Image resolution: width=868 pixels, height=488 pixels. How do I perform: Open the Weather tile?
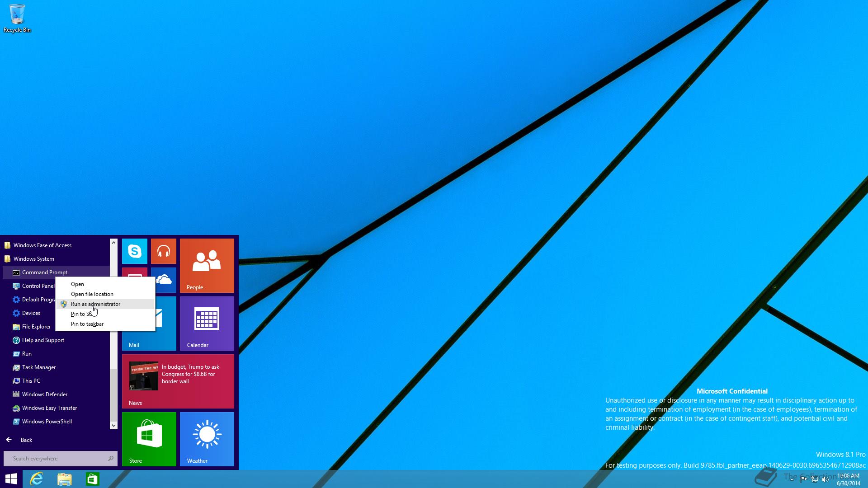207,439
